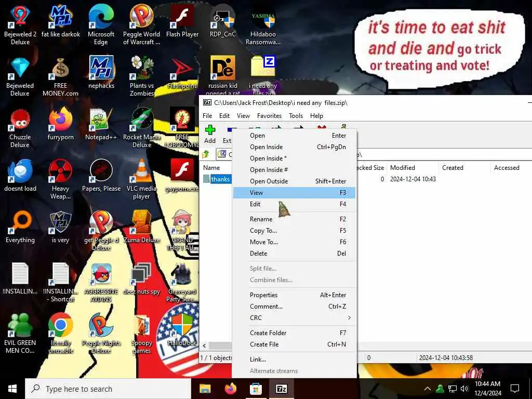Launch Papers, Please desktop shortcut
532x399 pixels.
click(101, 176)
